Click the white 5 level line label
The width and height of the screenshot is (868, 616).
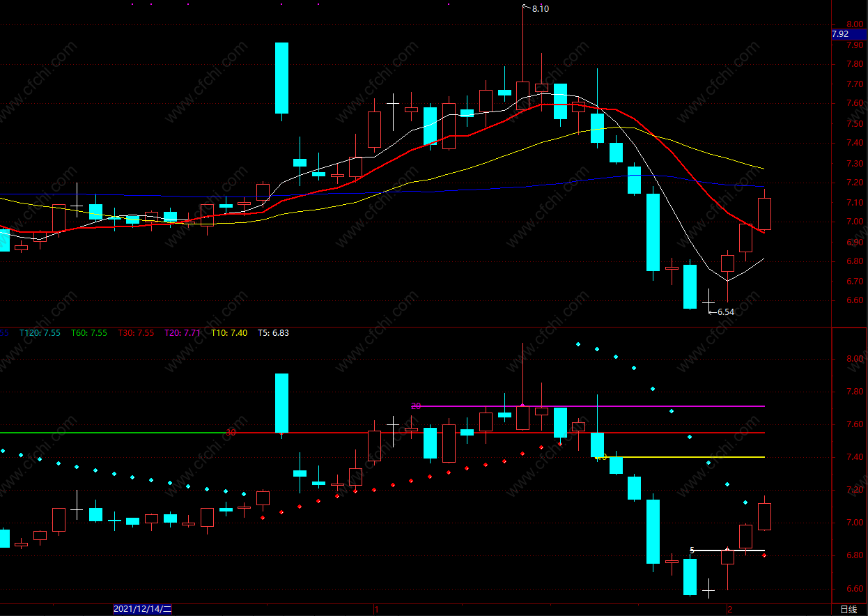(692, 550)
